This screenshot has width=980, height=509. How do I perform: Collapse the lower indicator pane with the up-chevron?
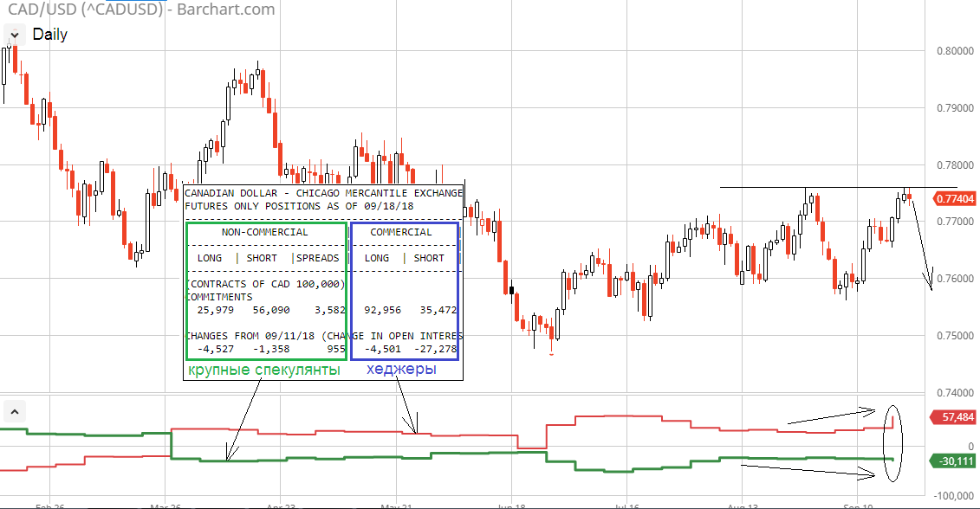(x=15, y=412)
